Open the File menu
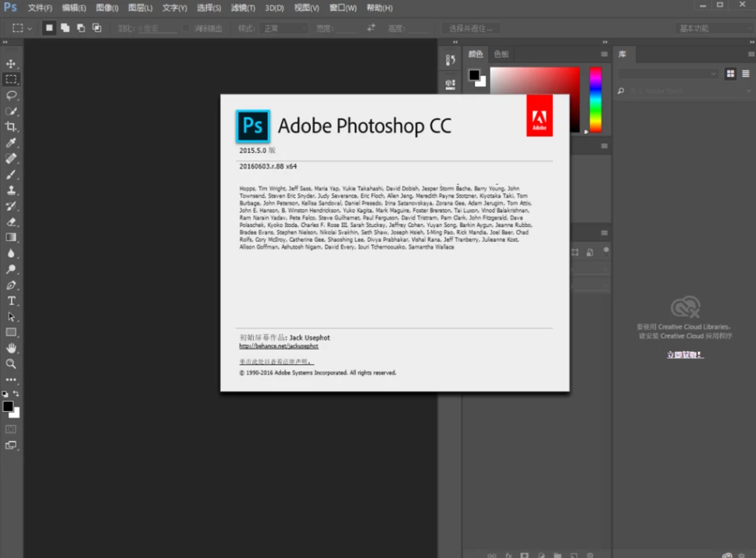 click(x=40, y=8)
